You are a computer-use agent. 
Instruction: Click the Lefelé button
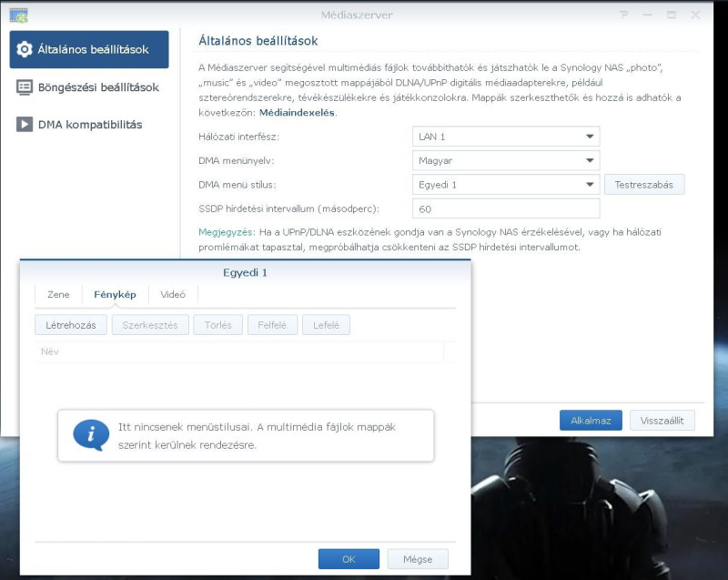coord(326,325)
